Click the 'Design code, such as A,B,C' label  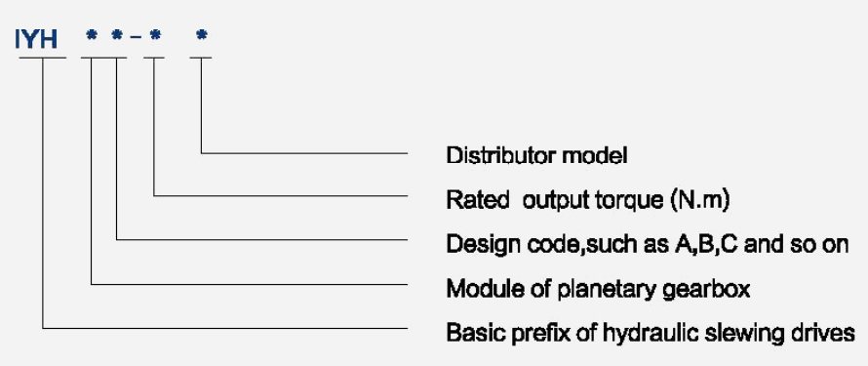[x=648, y=244]
